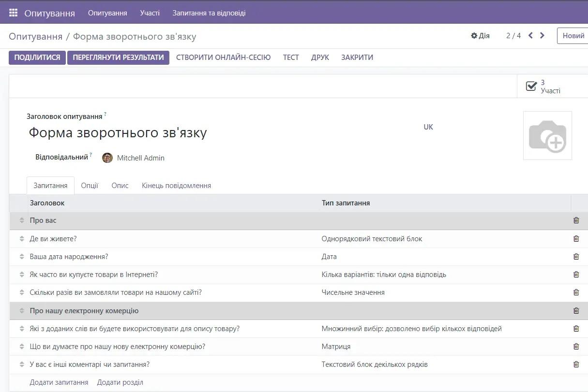Click the 'Додати запитання' link
Image resolution: width=588 pixels, height=392 pixels.
click(59, 382)
